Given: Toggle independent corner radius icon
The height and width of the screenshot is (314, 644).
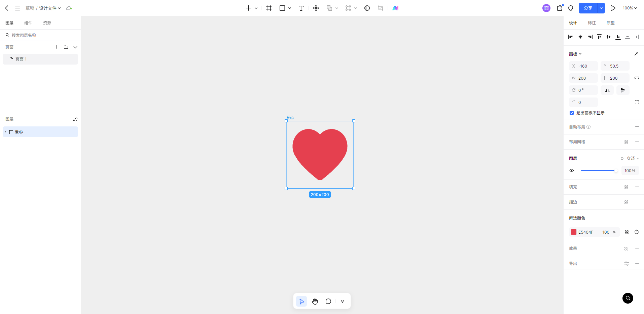Looking at the screenshot, I should (637, 102).
